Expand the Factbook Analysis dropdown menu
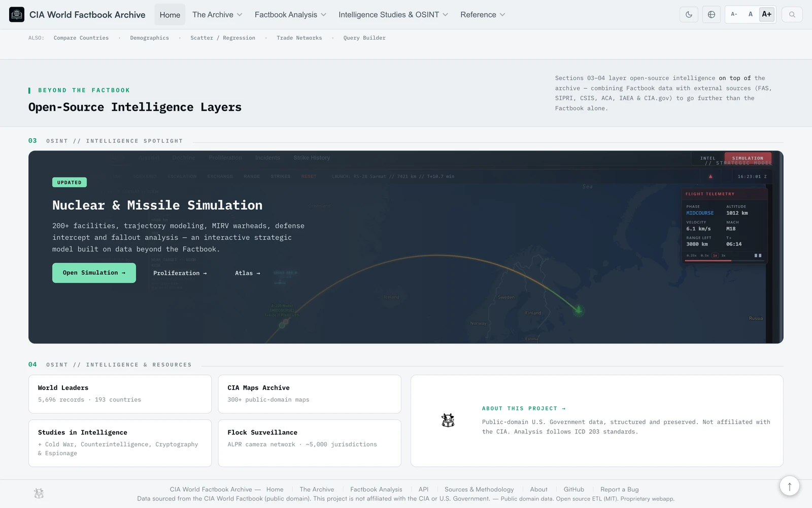The width and height of the screenshot is (812, 508). click(290, 15)
